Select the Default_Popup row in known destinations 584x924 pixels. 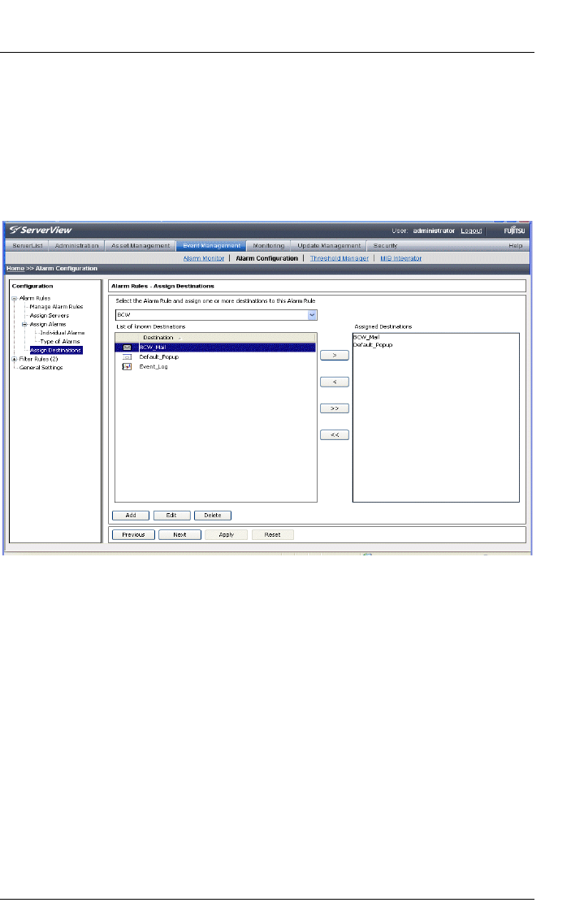(x=216, y=357)
